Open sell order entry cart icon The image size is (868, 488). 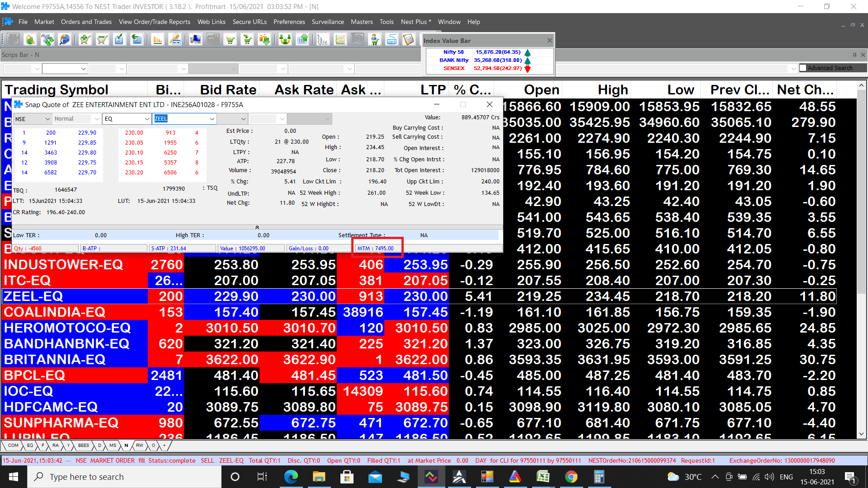click(102, 40)
